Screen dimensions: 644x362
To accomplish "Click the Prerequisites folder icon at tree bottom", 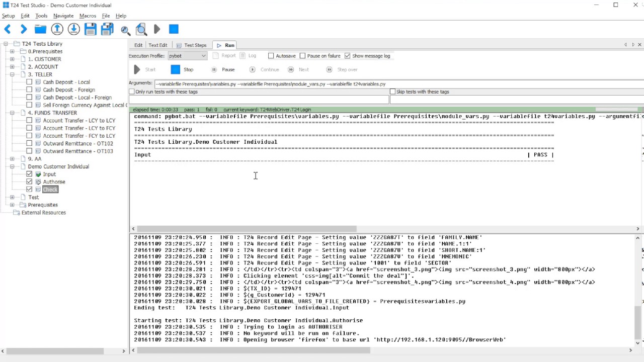I will click(23, 205).
